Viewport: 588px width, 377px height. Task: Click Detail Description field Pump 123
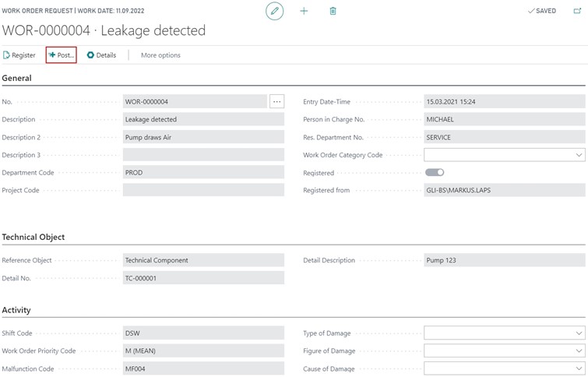[505, 260]
